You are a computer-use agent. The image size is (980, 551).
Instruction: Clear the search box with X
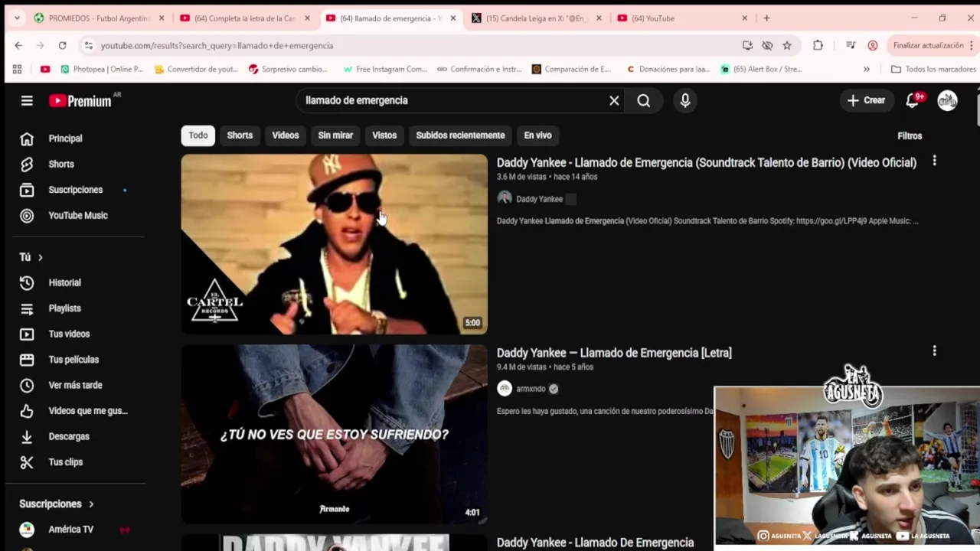[x=614, y=100]
